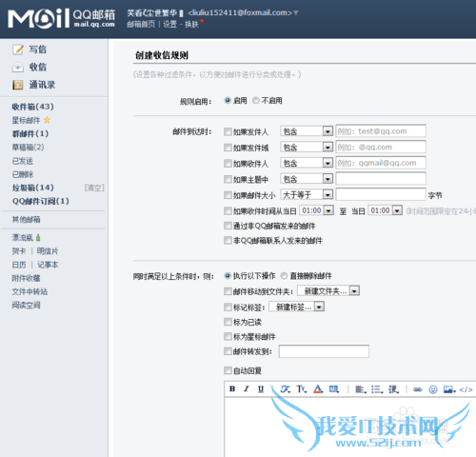Click the 换肤 link
This screenshot has width=476, height=457.
[x=191, y=24]
